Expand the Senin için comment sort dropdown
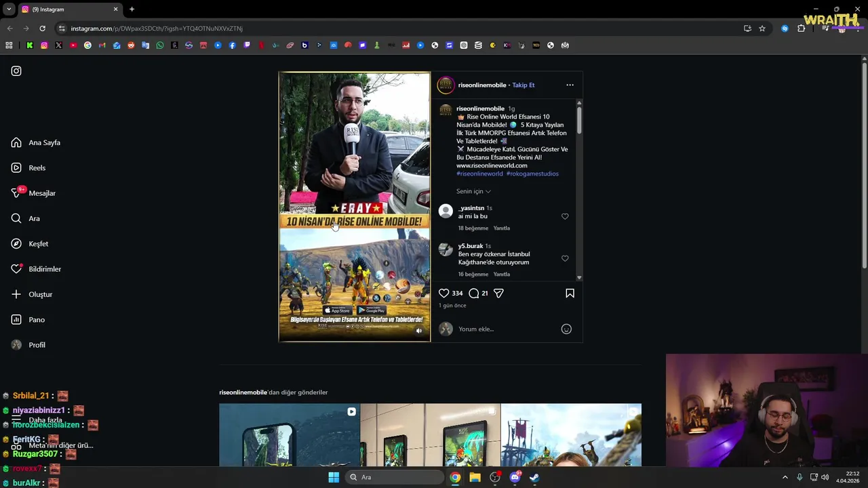868x488 pixels. [x=473, y=191]
